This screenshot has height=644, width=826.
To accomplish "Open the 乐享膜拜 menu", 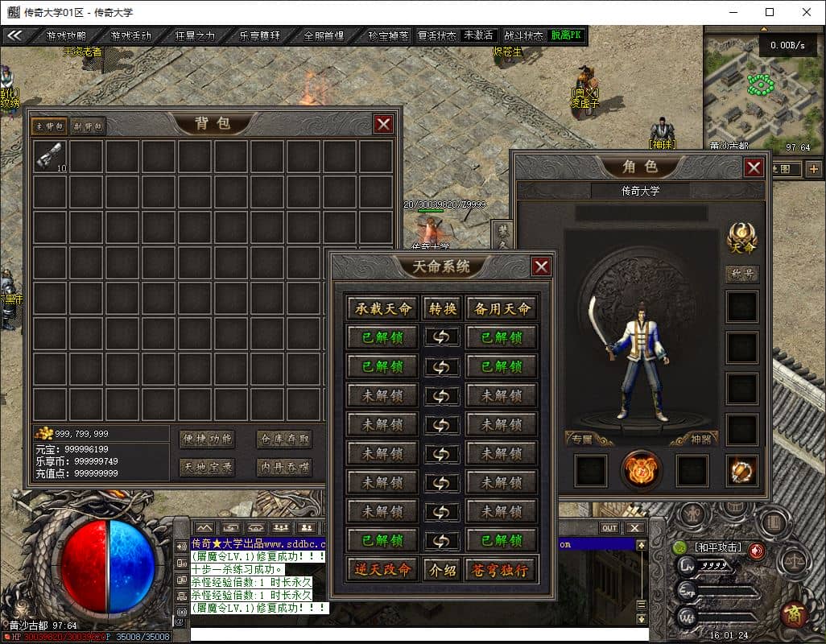I will click(259, 35).
